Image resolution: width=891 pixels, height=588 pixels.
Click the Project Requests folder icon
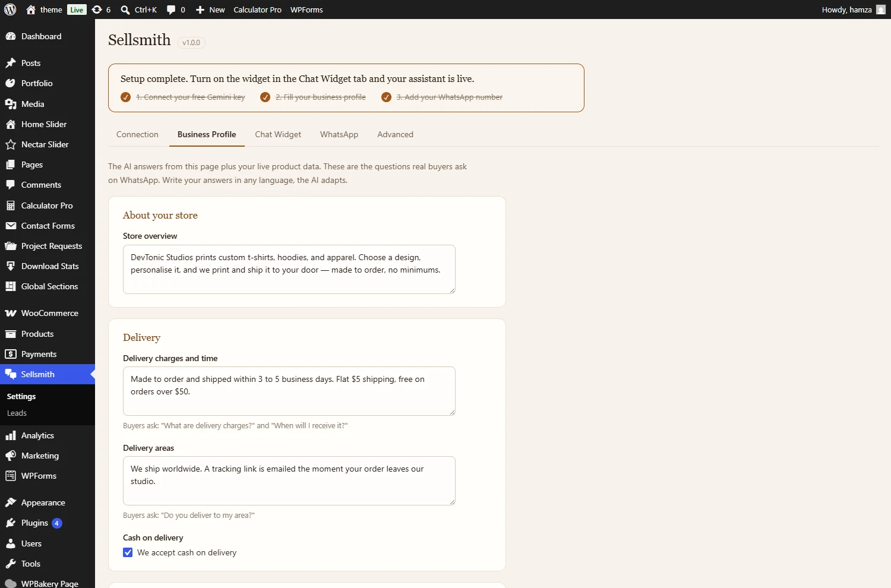click(x=11, y=246)
